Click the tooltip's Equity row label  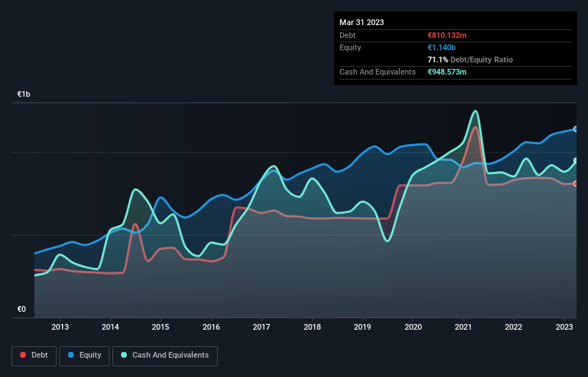pyautogui.click(x=350, y=47)
